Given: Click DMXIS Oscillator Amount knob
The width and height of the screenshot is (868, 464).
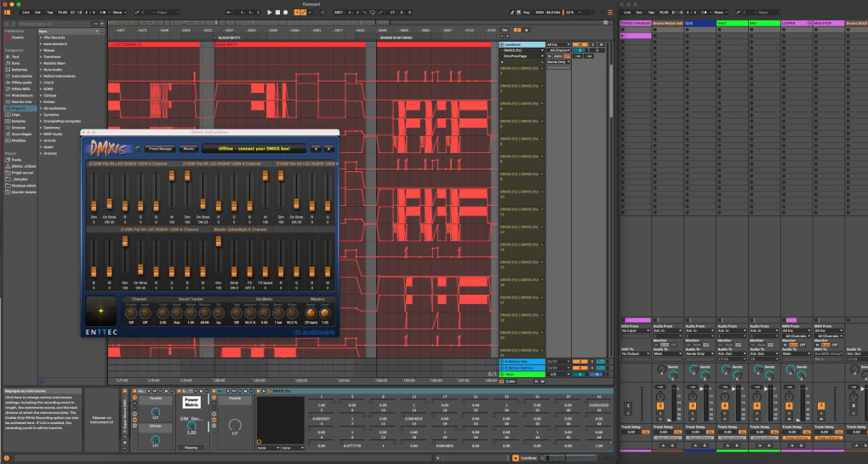Looking at the screenshot, I should point(249,313).
